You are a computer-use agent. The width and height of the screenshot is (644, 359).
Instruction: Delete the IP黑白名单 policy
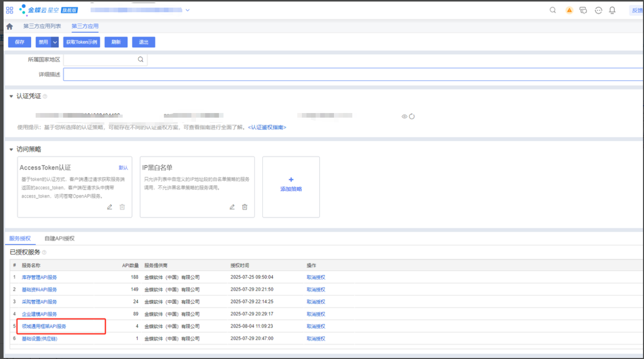click(x=245, y=207)
